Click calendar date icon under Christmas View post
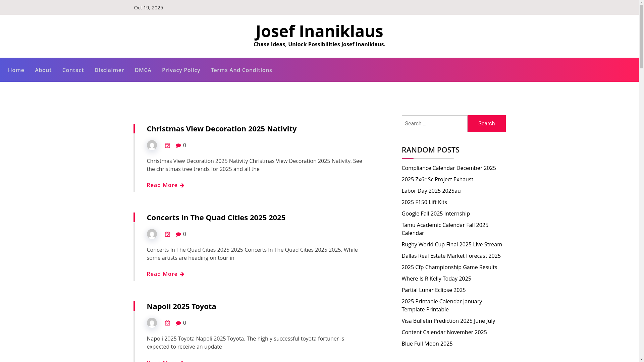The width and height of the screenshot is (644, 362). [167, 145]
